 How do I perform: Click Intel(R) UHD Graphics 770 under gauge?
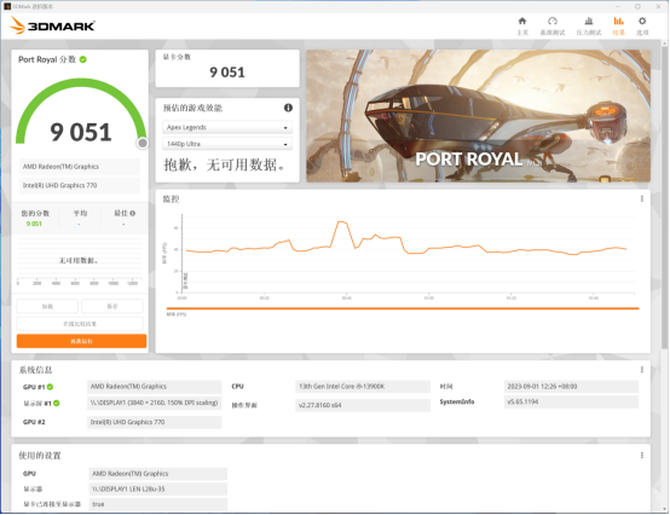(79, 185)
